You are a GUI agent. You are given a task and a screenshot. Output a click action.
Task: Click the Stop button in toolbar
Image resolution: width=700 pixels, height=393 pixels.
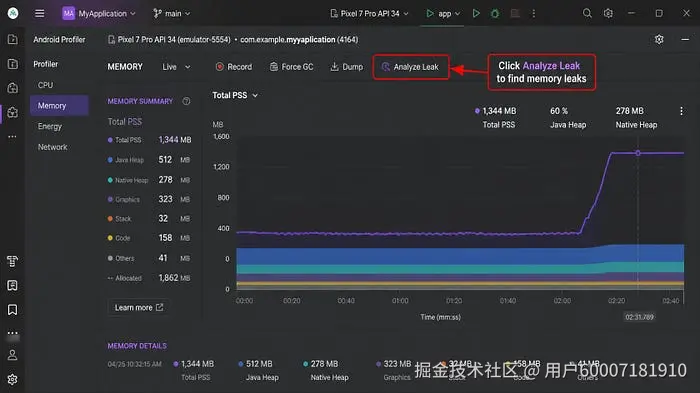(515, 13)
